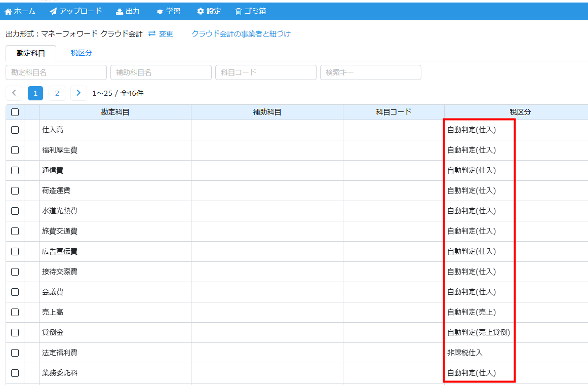The width and height of the screenshot is (588, 385).
Task: Open the 学習 graduation cap icon
Action: click(160, 11)
